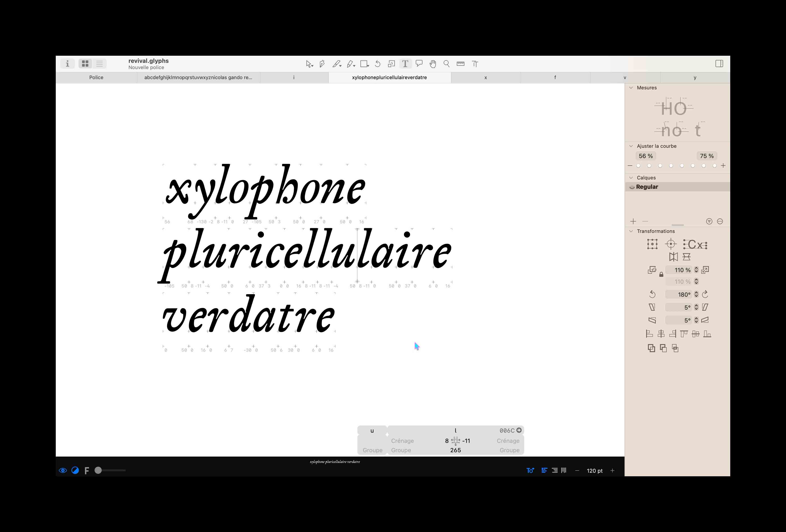Viewport: 786px width, 532px height.
Task: Switch to grid view mode
Action: (85, 64)
